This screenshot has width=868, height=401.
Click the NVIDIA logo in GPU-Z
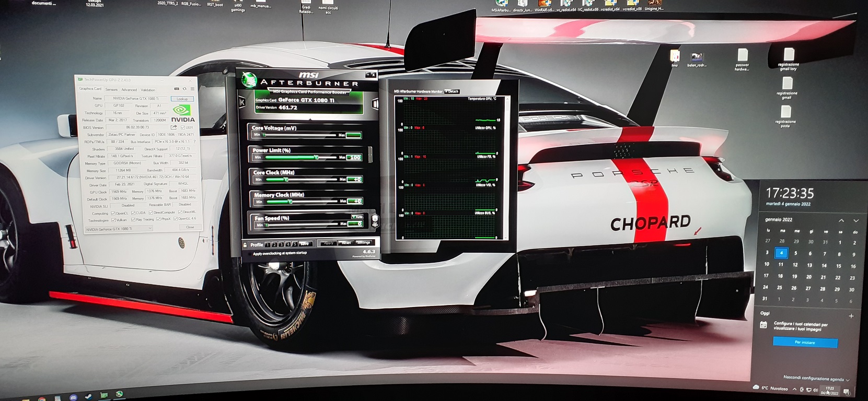tap(183, 113)
